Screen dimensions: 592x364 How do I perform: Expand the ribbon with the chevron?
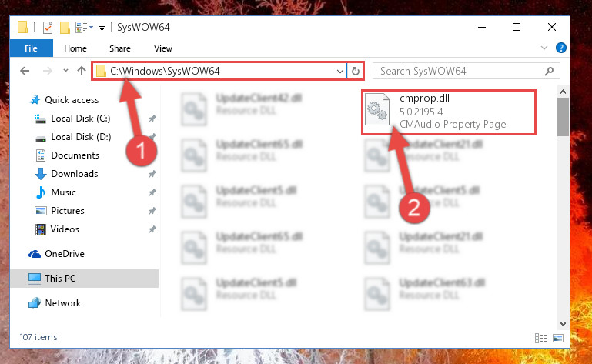click(x=544, y=48)
